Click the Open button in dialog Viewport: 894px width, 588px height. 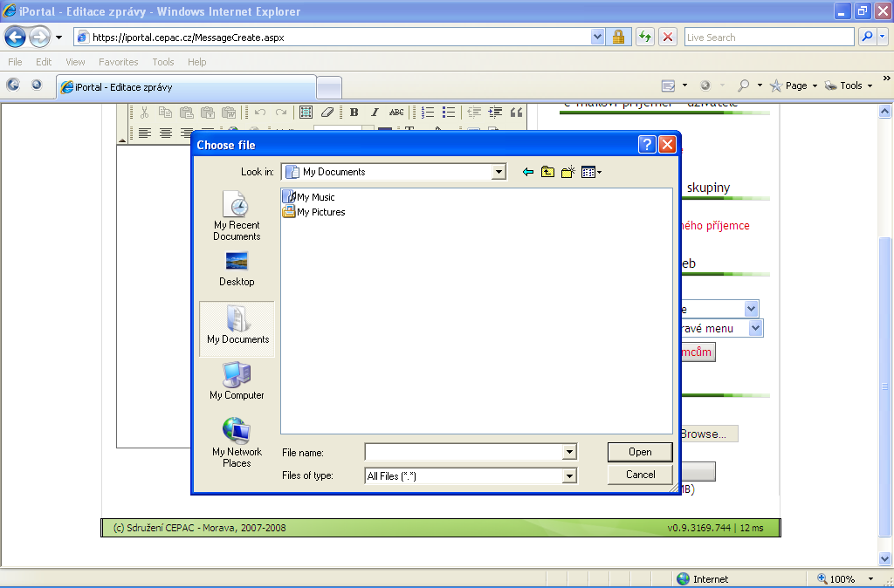point(640,452)
